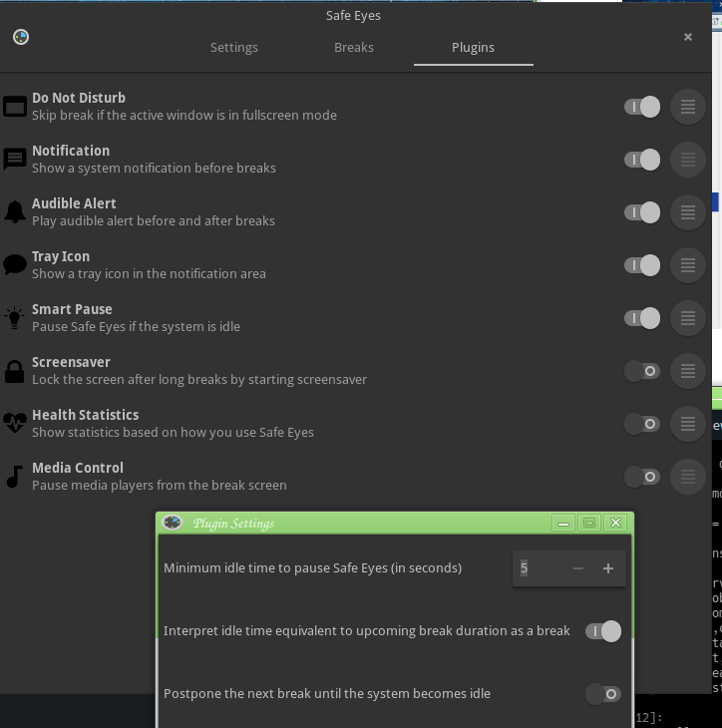Toggle interpret idle time as a break
This screenshot has height=728, width=722.
pos(603,631)
